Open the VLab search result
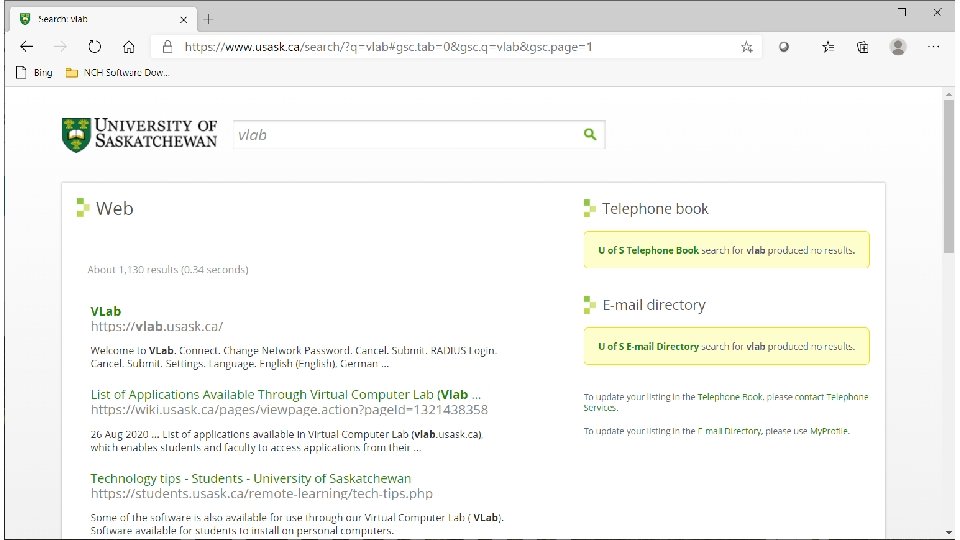The image size is (960, 540). (106, 311)
